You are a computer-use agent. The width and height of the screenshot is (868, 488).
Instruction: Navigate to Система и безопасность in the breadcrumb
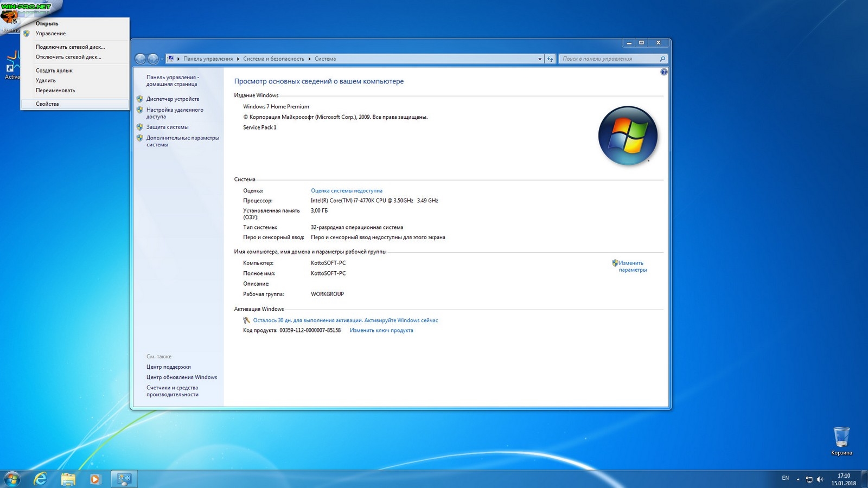click(273, 59)
